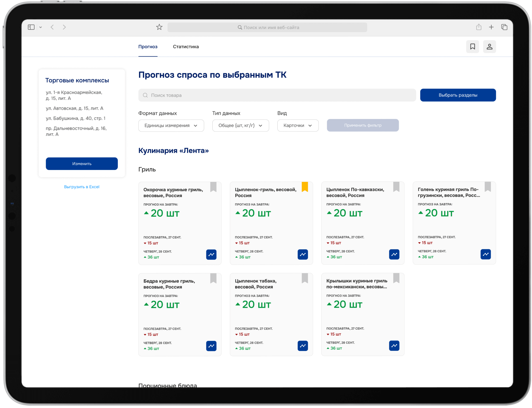Bookmark Голень куриная гриль По-грузински card

[488, 187]
